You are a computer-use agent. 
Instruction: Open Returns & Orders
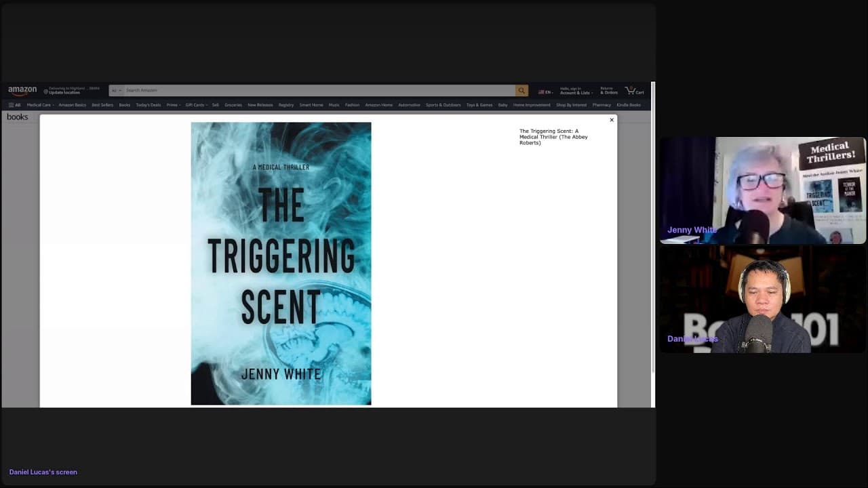click(609, 91)
